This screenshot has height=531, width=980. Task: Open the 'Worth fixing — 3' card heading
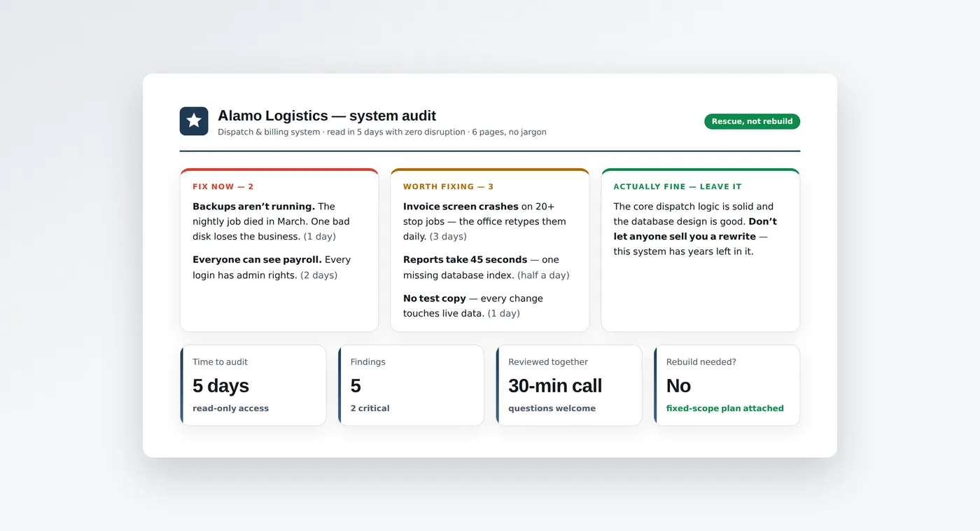(x=449, y=187)
